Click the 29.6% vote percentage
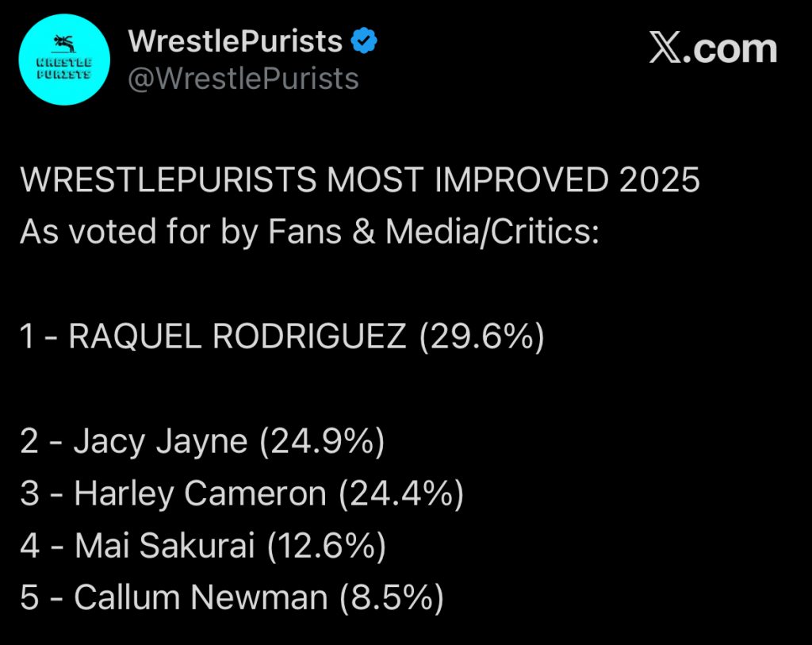This screenshot has width=812, height=645. (481, 336)
